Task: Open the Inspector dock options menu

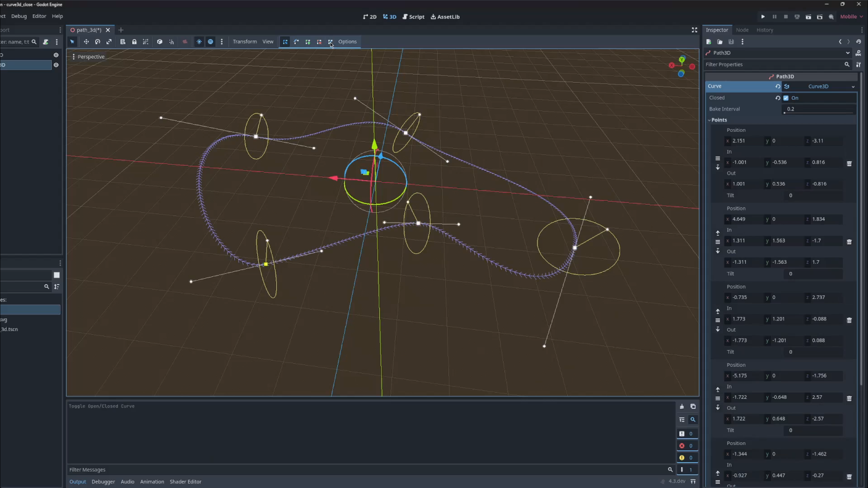Action: (862, 30)
